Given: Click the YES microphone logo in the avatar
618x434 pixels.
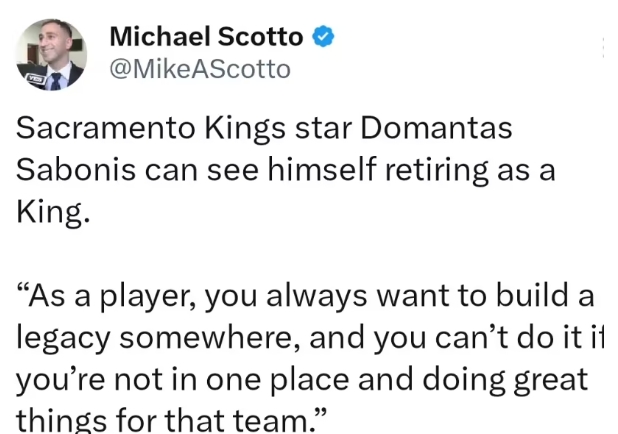Looking at the screenshot, I should pyautogui.click(x=31, y=74).
